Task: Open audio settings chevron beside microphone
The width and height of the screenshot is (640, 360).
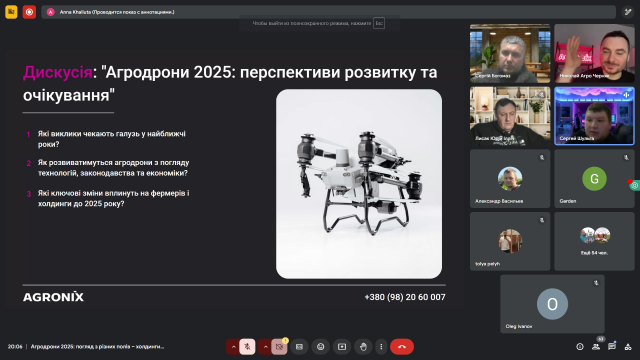Action: pyautogui.click(x=233, y=347)
